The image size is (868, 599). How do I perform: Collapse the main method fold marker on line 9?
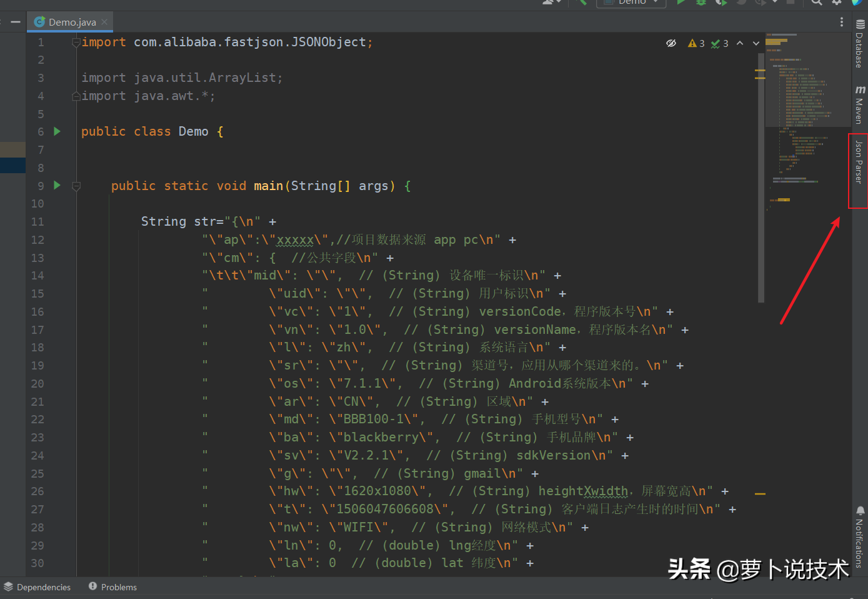(76, 186)
